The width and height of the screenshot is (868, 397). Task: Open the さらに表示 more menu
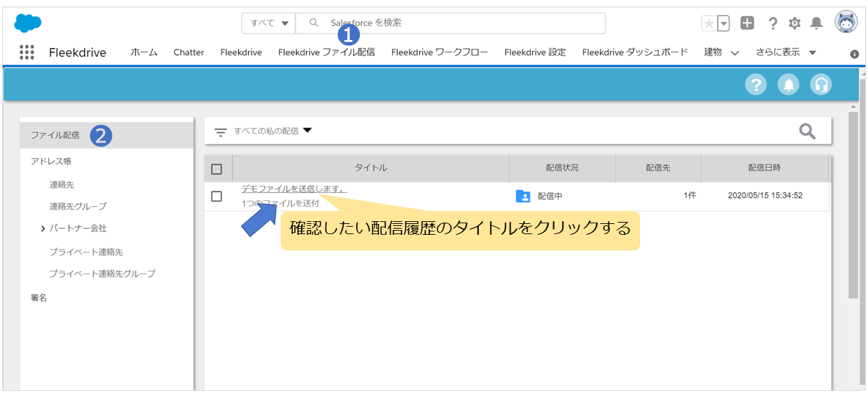[x=786, y=52]
